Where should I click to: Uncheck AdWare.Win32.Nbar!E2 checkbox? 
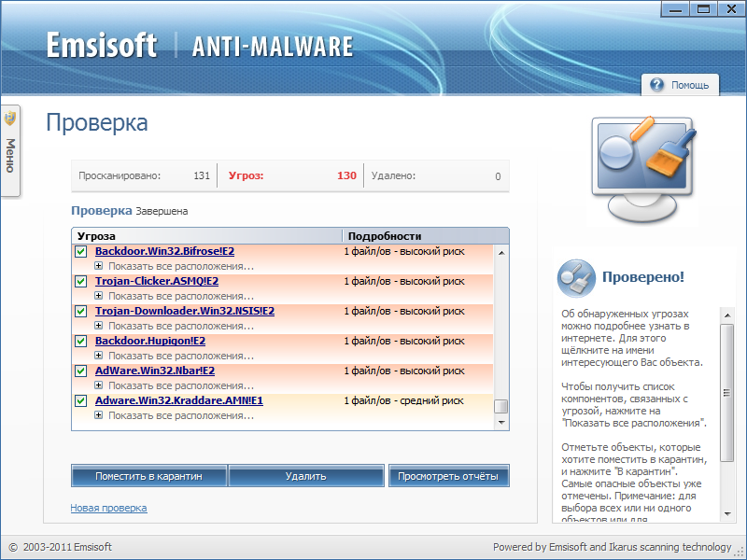80,371
